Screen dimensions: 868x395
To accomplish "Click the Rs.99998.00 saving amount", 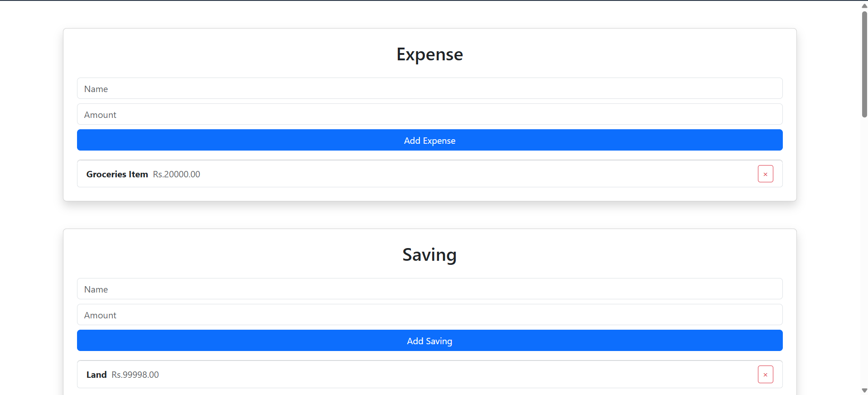I will 135,375.
